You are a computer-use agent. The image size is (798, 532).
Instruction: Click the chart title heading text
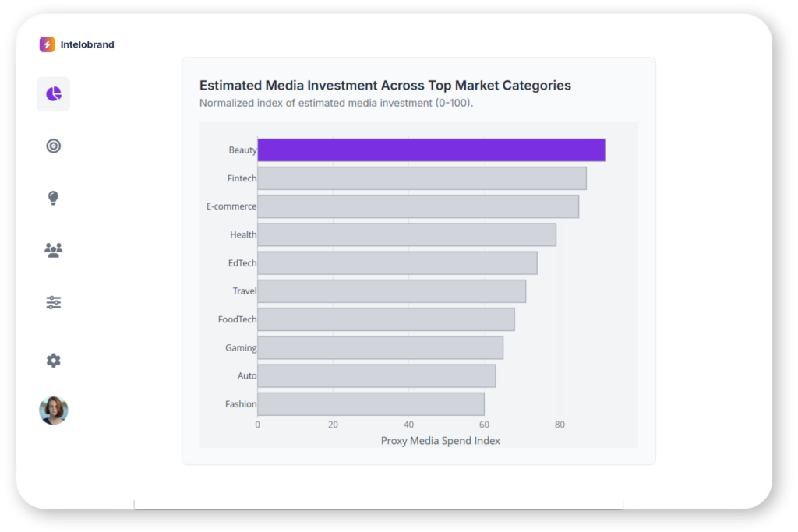(x=385, y=86)
